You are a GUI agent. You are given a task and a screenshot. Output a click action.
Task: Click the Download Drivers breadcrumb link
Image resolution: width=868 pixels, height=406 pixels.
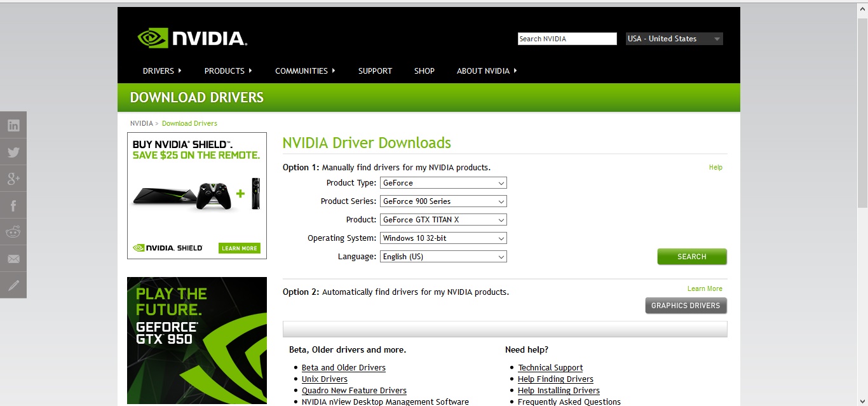189,123
